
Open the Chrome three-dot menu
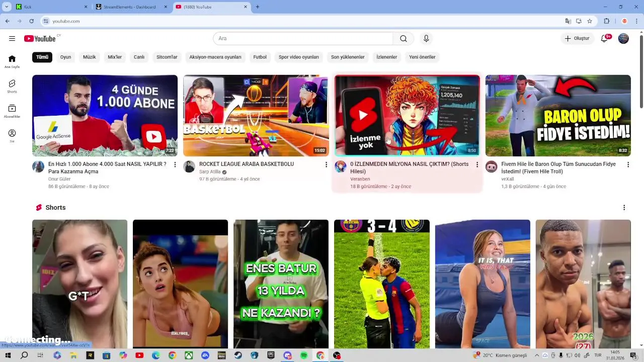(637, 21)
